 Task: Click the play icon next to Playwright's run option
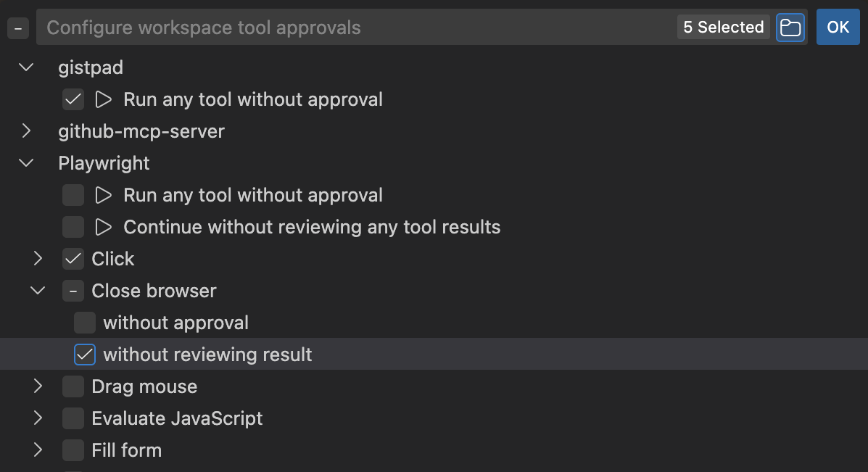point(103,194)
